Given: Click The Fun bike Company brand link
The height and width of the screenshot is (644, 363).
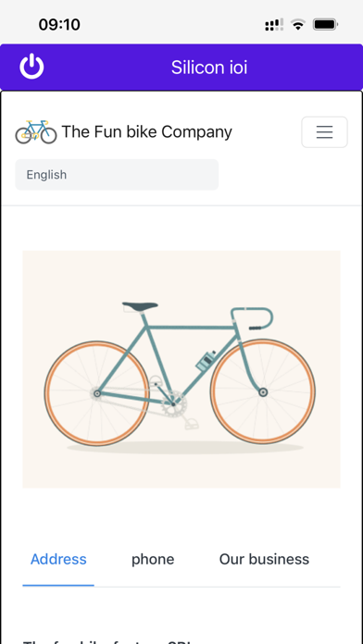Looking at the screenshot, I should pyautogui.click(x=146, y=131).
